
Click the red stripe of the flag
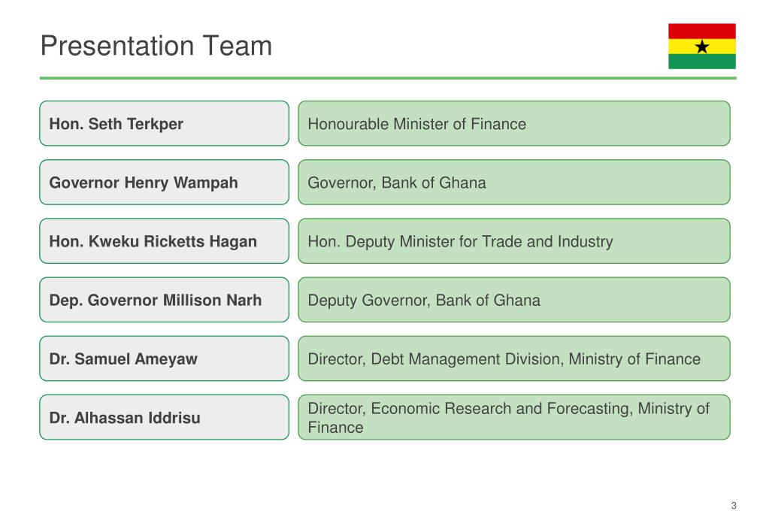pyautogui.click(x=702, y=31)
